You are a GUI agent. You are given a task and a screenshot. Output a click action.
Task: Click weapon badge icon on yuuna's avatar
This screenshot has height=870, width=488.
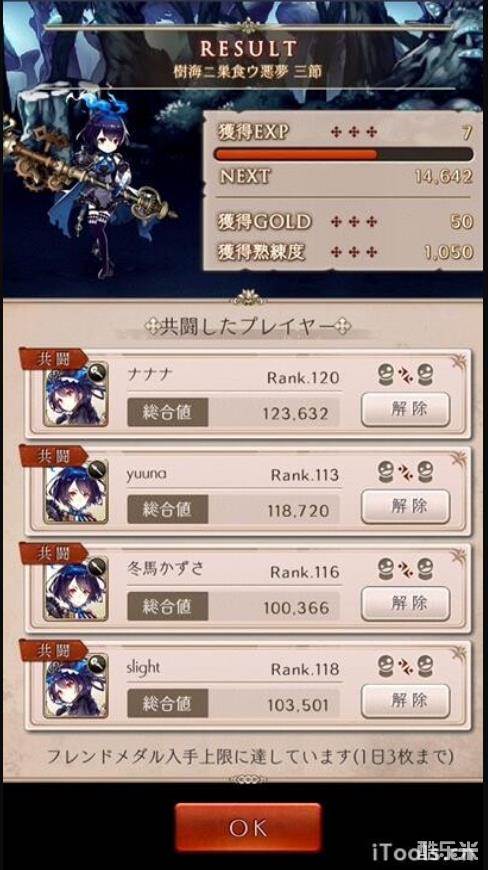click(x=96, y=469)
